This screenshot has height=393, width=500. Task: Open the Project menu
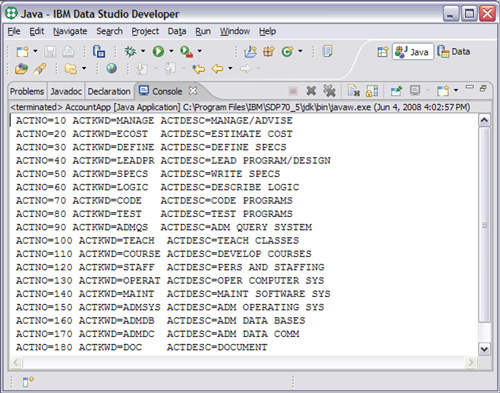tap(145, 31)
